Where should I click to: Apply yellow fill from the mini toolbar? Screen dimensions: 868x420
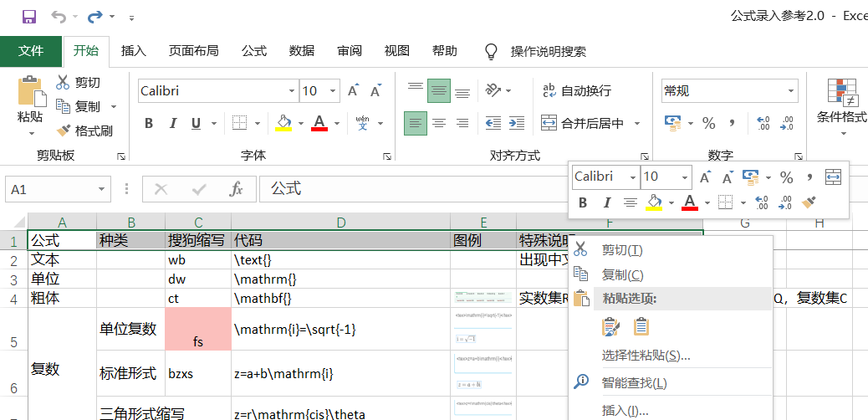coord(654,202)
